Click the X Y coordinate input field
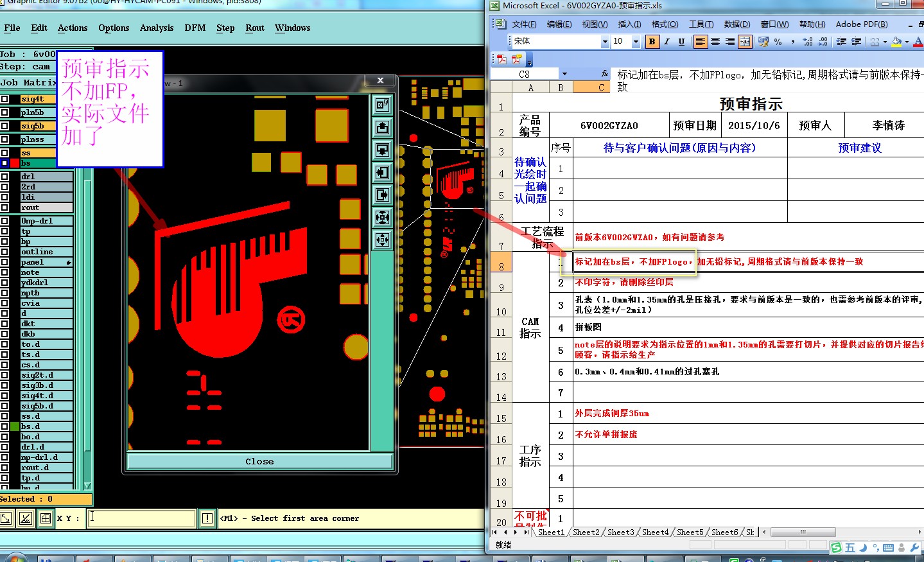The height and width of the screenshot is (562, 924). tap(141, 518)
